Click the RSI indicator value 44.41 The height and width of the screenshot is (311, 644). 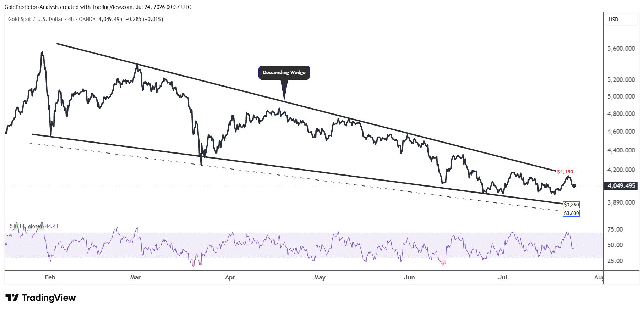tap(52, 226)
